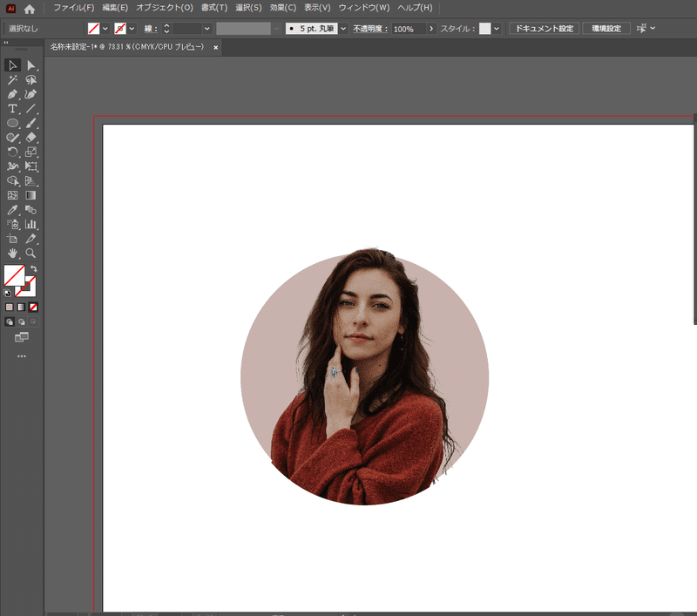Select the Pen tool
This screenshot has width=697, height=616.
12,94
